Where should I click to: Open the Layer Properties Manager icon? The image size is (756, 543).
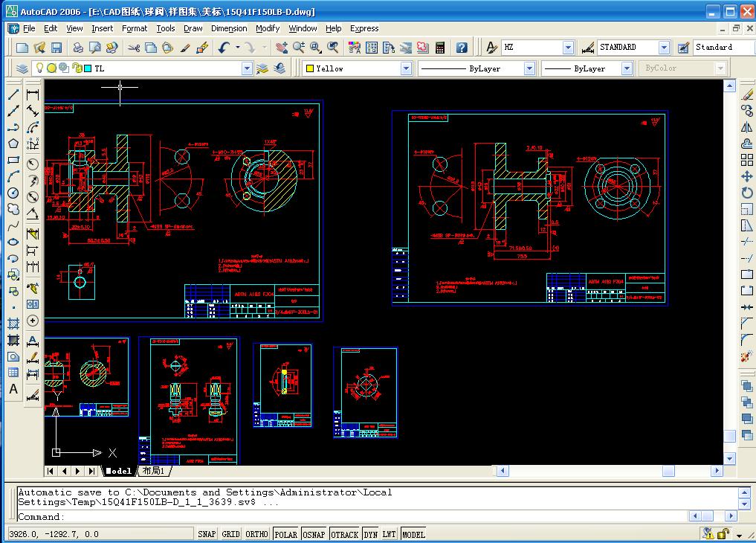tap(22, 68)
